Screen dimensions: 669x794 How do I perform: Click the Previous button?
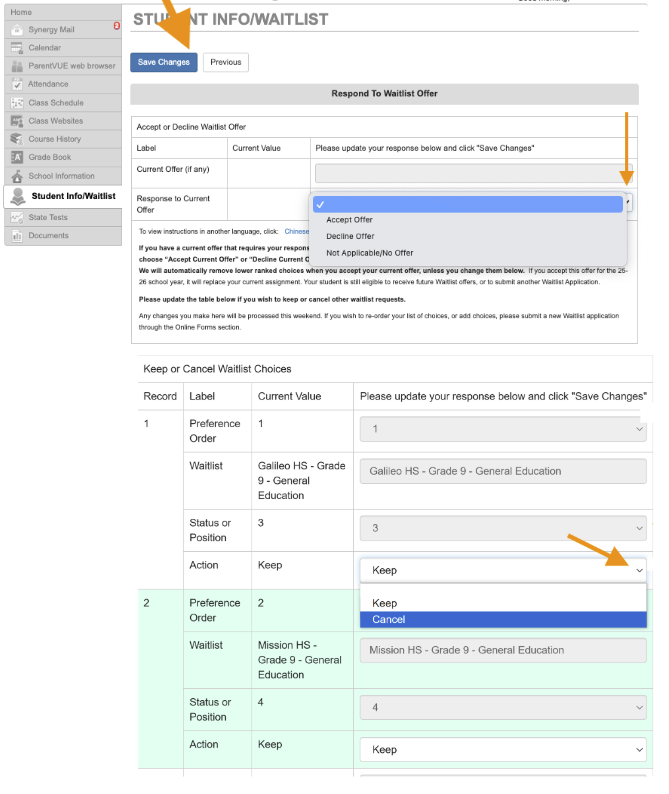225,62
